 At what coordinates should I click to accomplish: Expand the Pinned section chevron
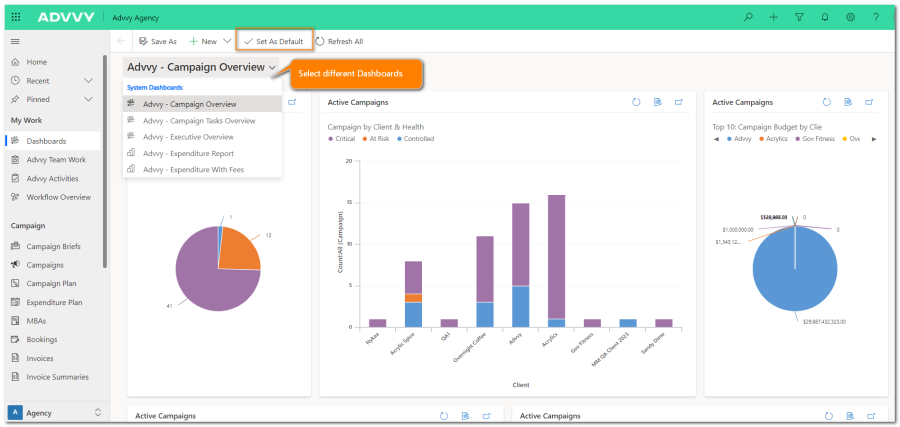(x=88, y=99)
